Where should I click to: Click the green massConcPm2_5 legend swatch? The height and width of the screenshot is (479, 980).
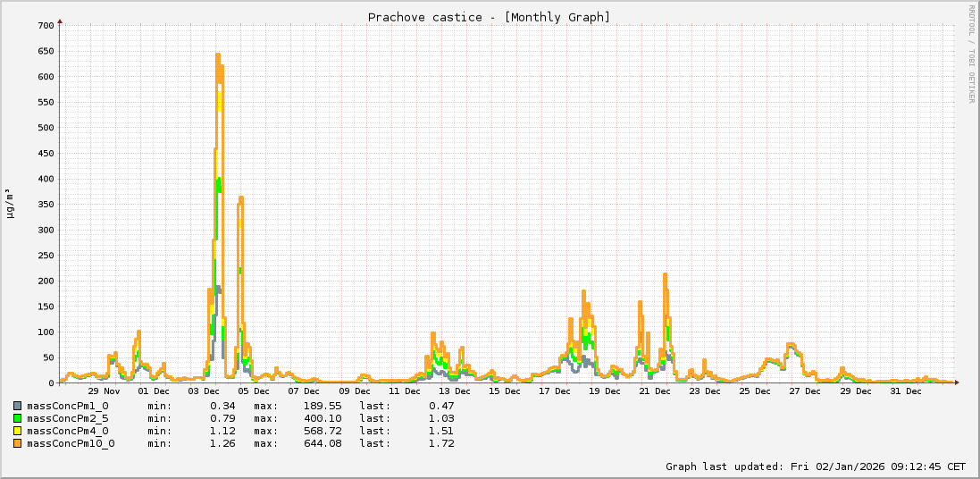coord(17,418)
